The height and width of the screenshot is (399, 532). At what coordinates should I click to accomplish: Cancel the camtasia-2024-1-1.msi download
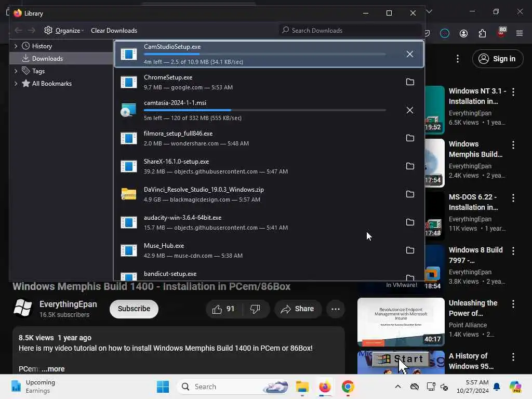coord(410,110)
